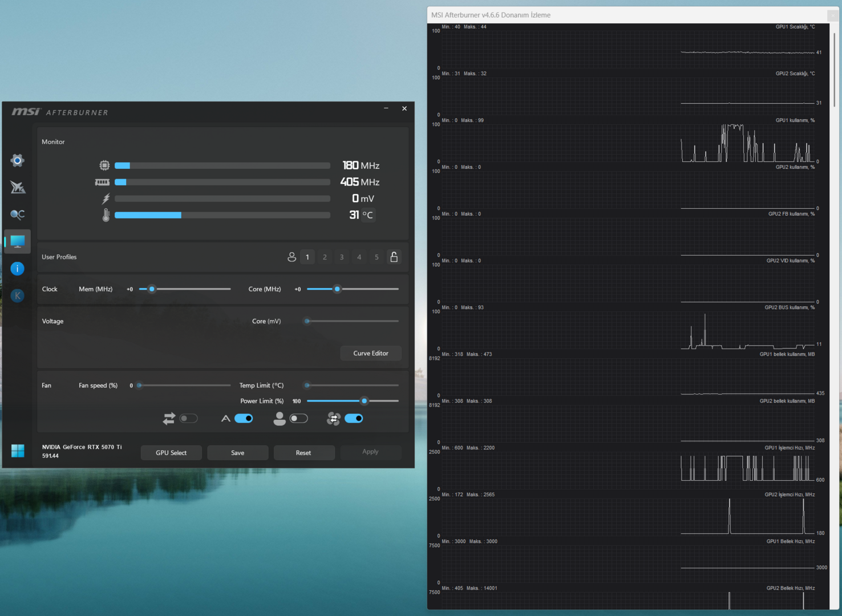
Task: Click the User Profiles person icon
Action: pyautogui.click(x=292, y=257)
